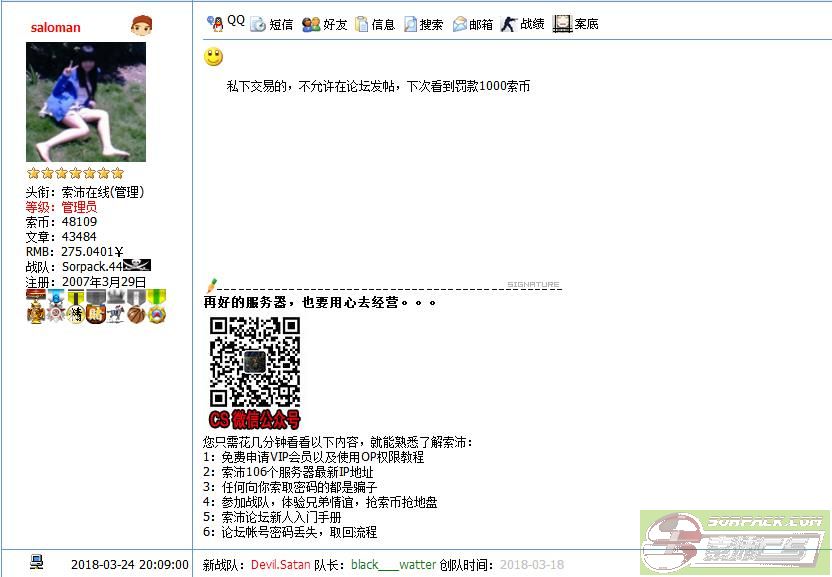
Task: Click the 好友 add friend icon
Action: coord(311,24)
